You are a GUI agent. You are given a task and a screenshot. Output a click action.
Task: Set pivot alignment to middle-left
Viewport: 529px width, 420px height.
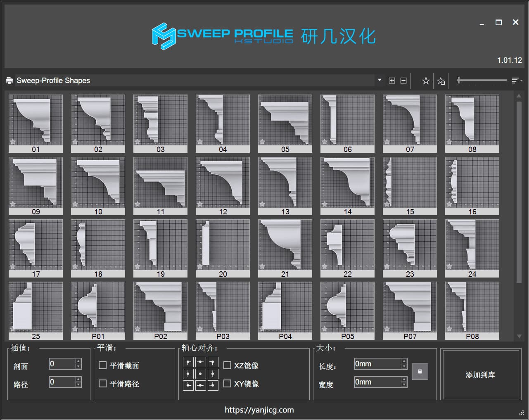[188, 374]
